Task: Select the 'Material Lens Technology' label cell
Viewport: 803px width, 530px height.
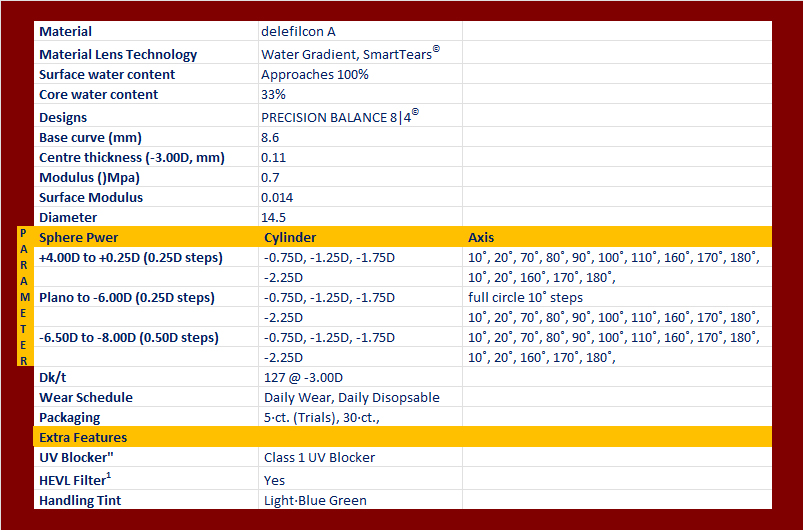Action: pos(146,53)
